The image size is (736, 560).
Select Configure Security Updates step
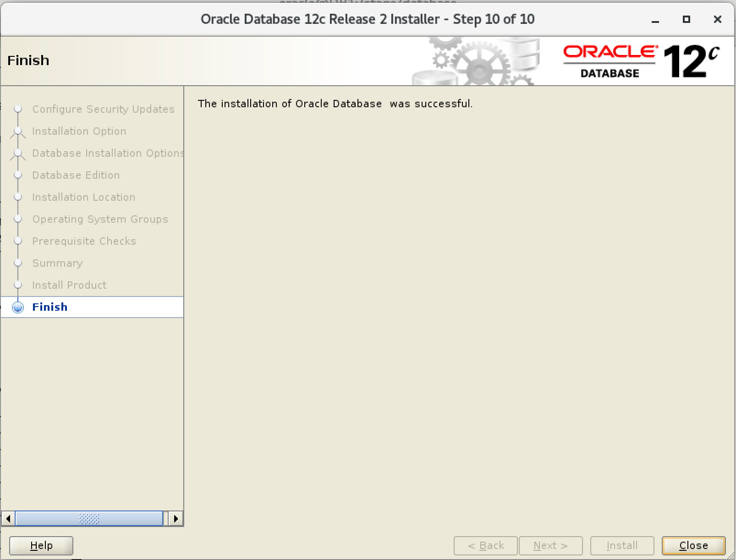(x=103, y=109)
